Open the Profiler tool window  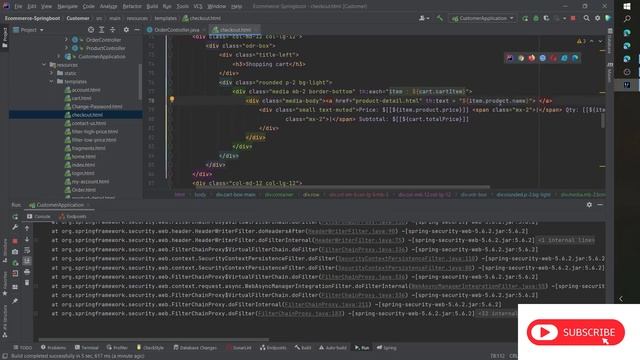coord(117,348)
